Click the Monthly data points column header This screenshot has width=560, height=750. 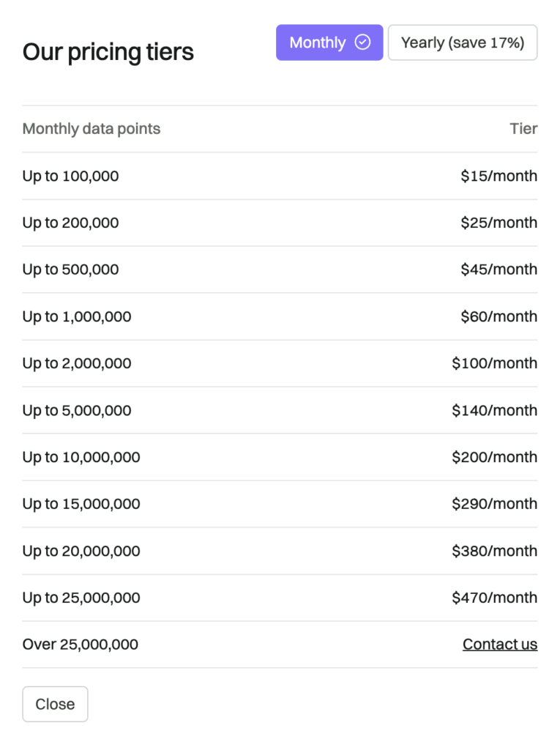[92, 129]
